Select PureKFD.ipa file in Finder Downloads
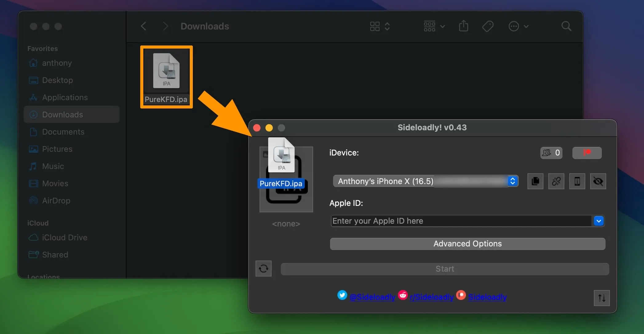Viewport: 644px width, 334px height. (x=166, y=77)
